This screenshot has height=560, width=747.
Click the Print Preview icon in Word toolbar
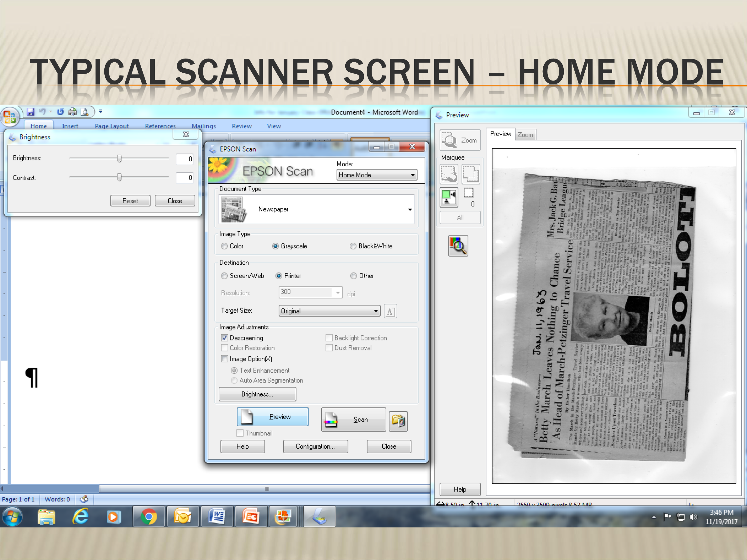[x=84, y=112]
